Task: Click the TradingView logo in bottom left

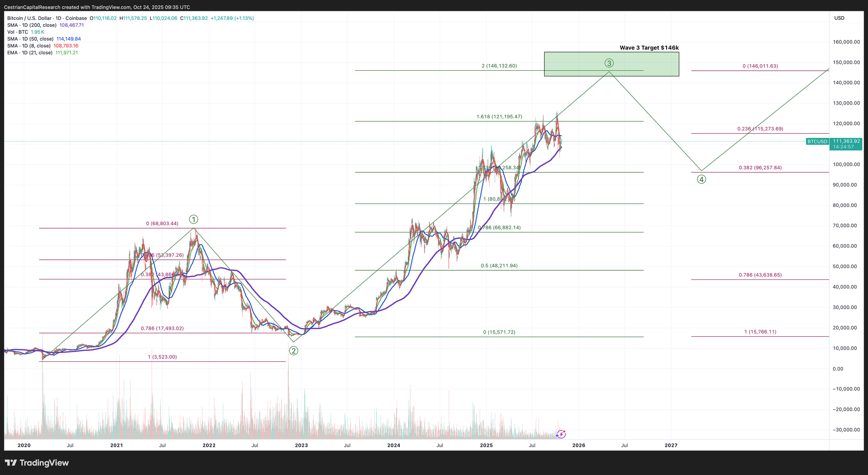Action: click(37, 463)
